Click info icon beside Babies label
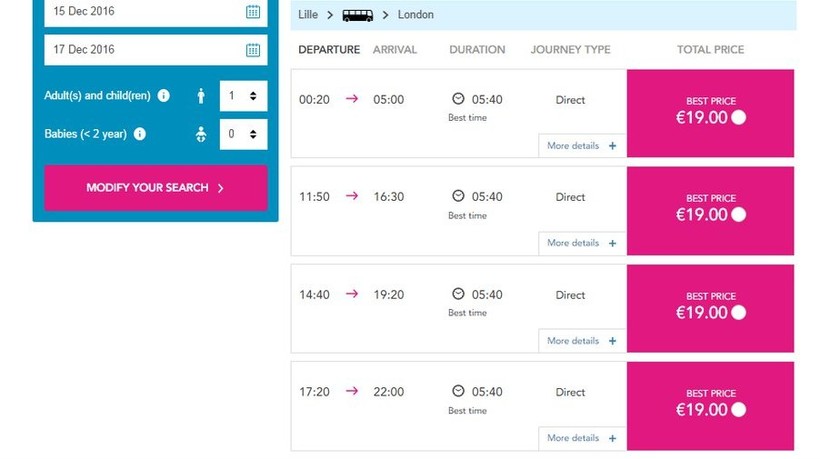 point(140,134)
